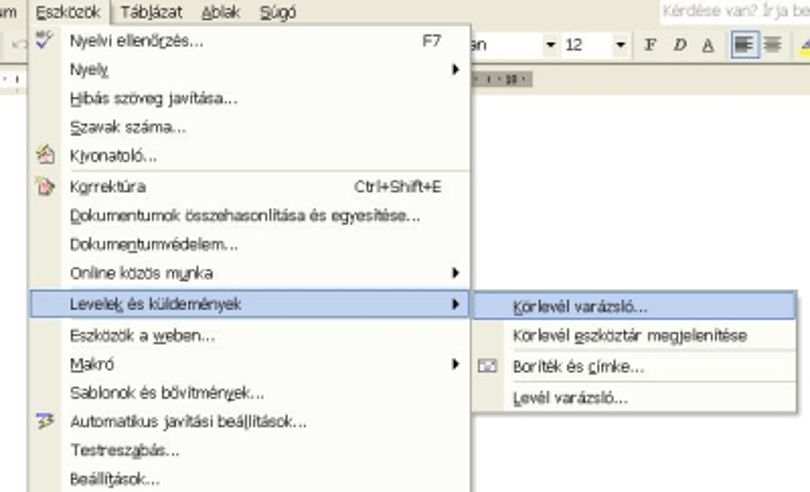Image resolution: width=810 pixels, height=492 pixels.
Task: Click the help question input box
Action: [x=735, y=11]
